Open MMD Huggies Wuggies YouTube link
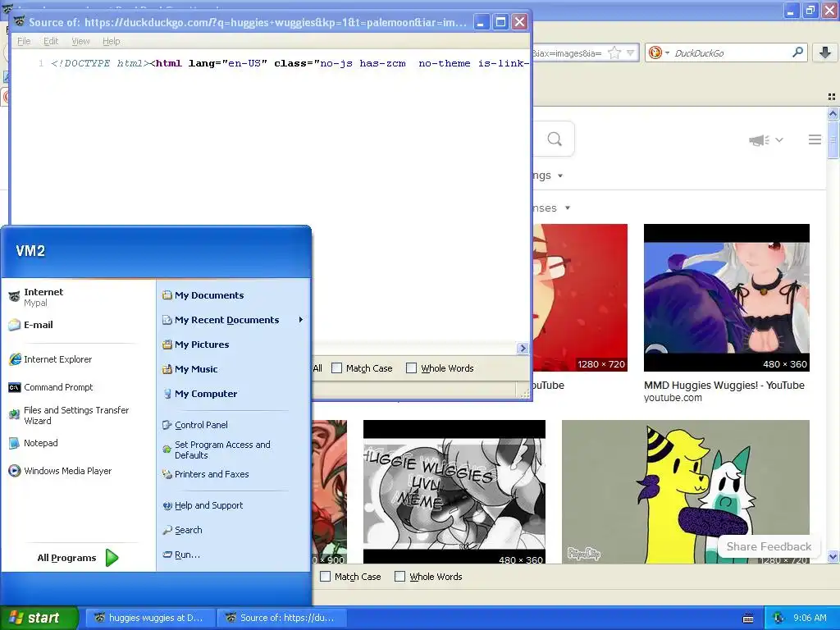The height and width of the screenshot is (630, 840). tap(724, 386)
